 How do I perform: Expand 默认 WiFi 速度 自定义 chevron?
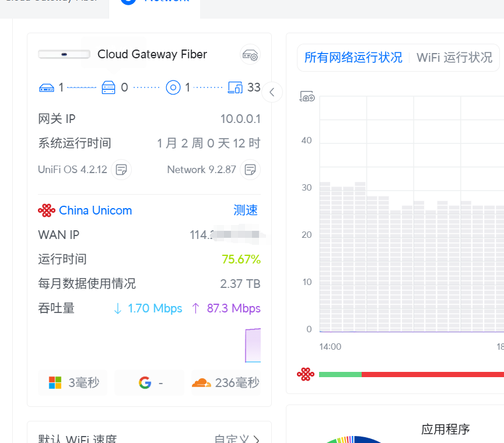pos(256,439)
